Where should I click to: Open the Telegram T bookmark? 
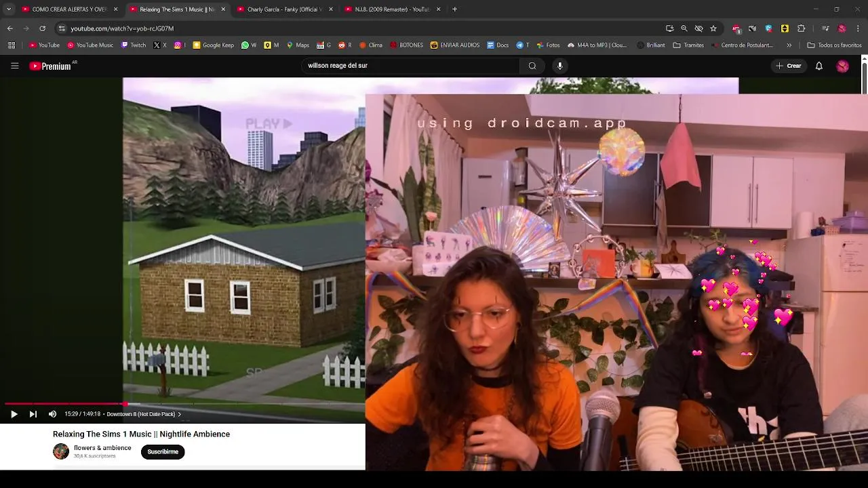[523, 45]
